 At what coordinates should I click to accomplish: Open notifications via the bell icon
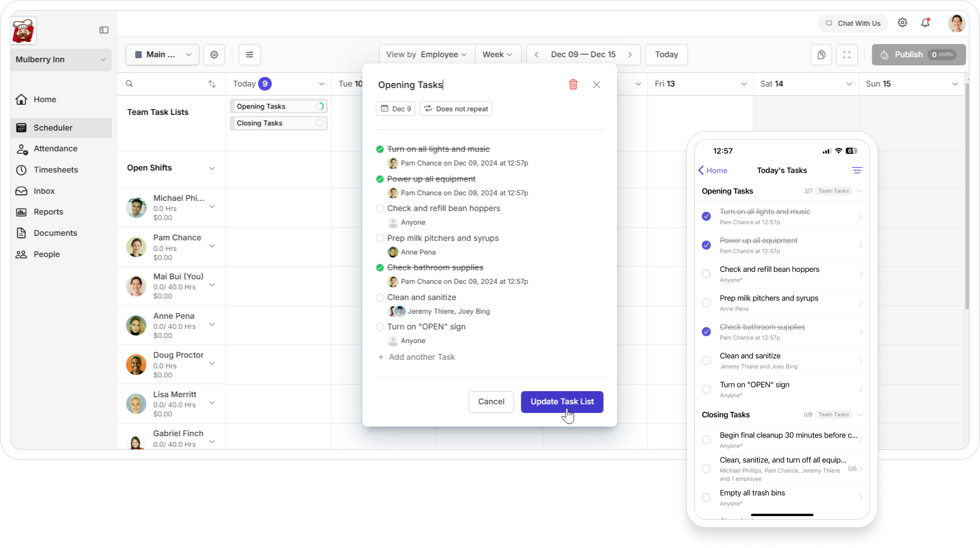926,23
